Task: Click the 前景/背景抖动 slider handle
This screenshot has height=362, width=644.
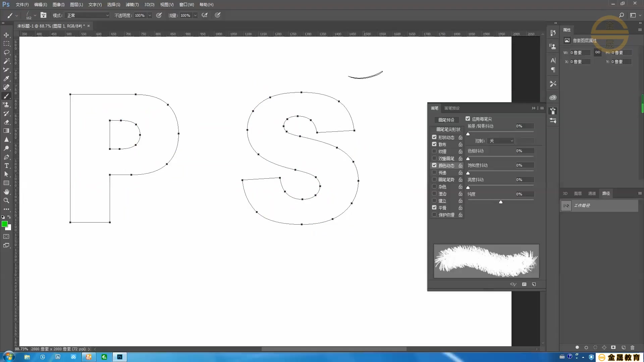Action: tap(468, 134)
